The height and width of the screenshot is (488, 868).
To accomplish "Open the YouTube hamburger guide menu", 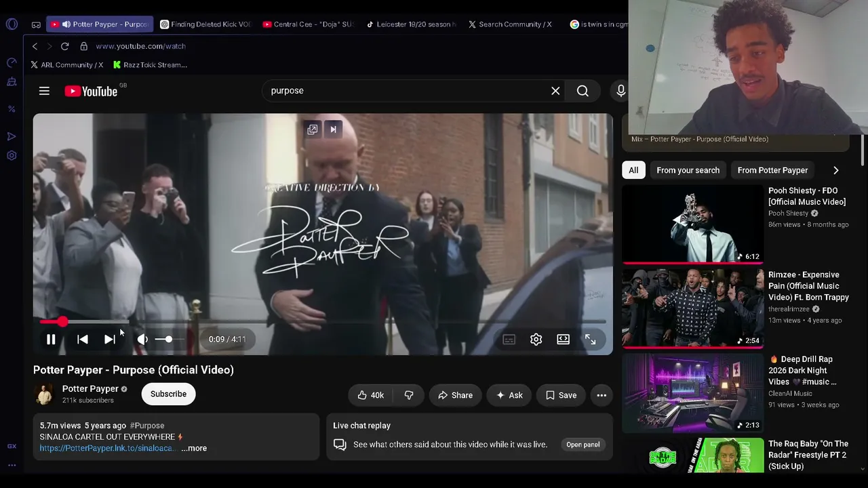I will [44, 91].
